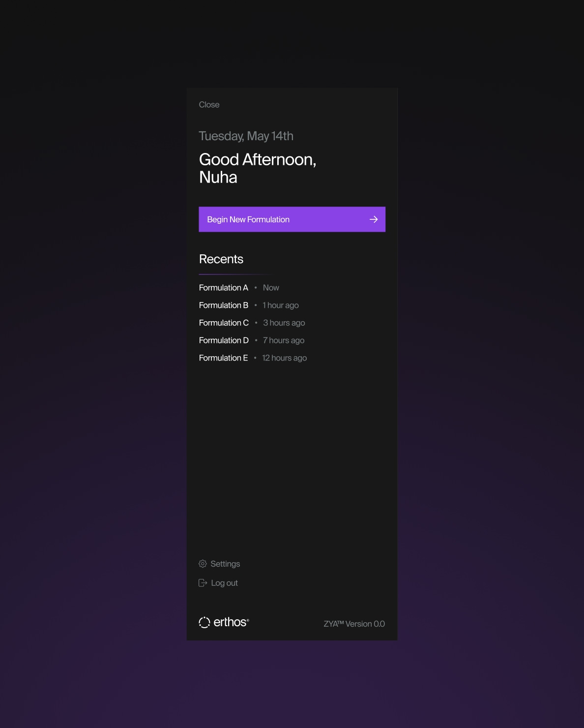Open Formulation C from Recents
584x728 pixels.
[x=224, y=323]
